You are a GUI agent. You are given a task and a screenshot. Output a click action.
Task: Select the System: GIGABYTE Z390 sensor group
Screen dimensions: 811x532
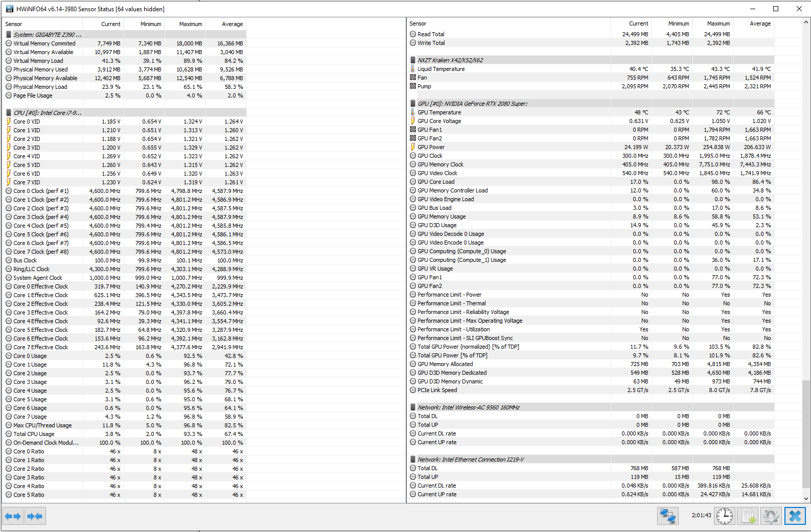pos(125,35)
